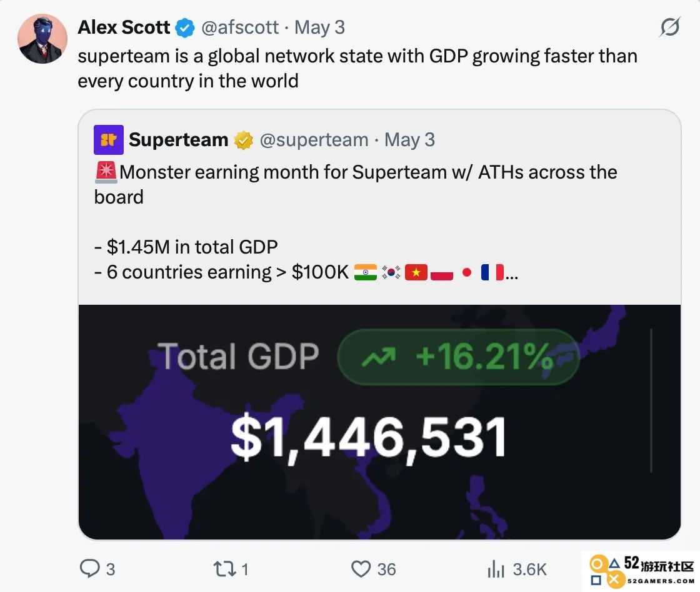Open the May 3 timestamp of quoted tweet

[x=410, y=140]
